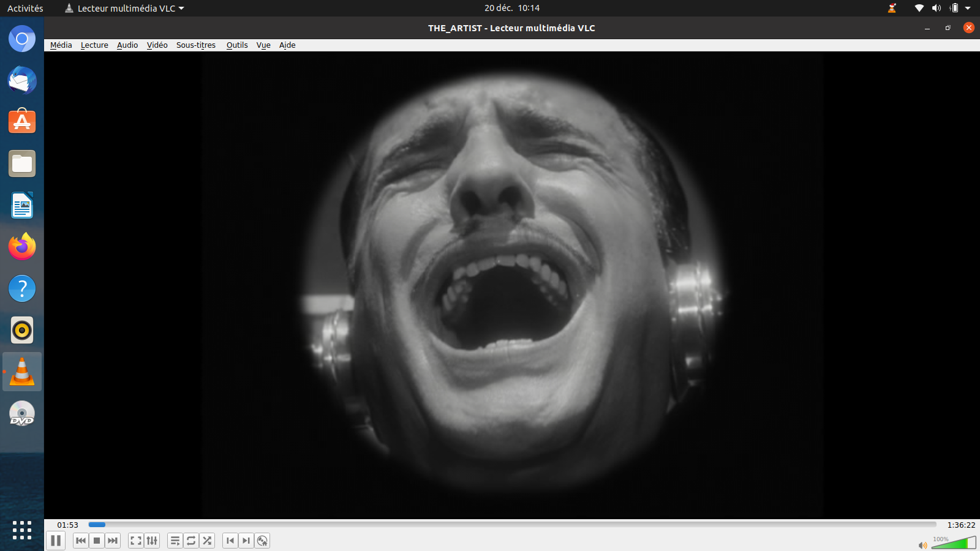Launch Firefox from the dock
This screenshot has height=551, width=980.
22,247
